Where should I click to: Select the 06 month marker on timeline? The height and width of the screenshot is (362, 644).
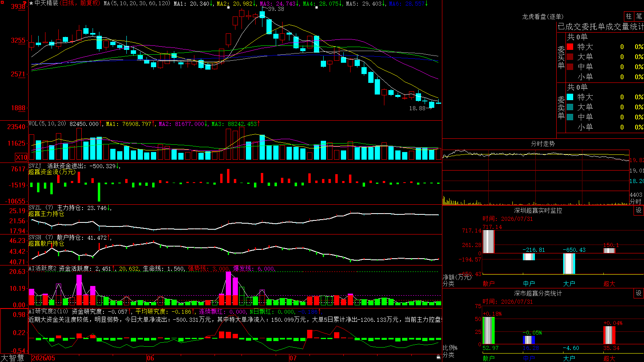(x=151, y=358)
